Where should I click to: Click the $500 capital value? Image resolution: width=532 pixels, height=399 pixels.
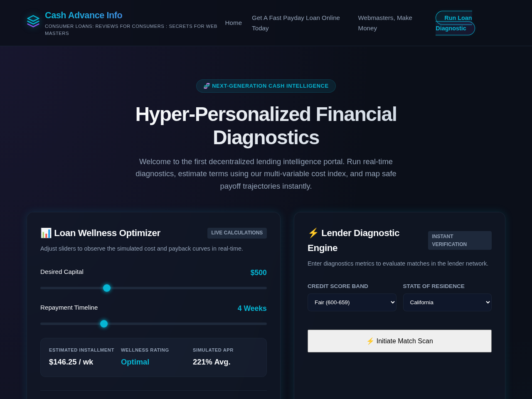(259, 273)
